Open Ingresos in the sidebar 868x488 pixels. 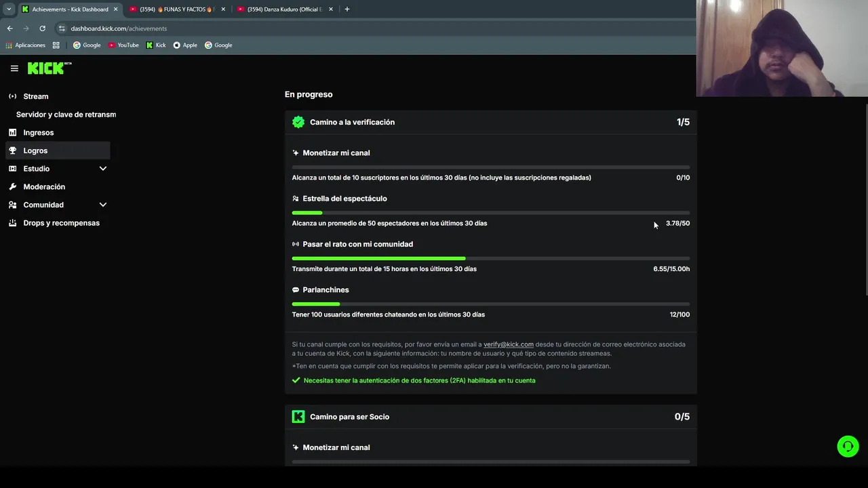coord(38,133)
